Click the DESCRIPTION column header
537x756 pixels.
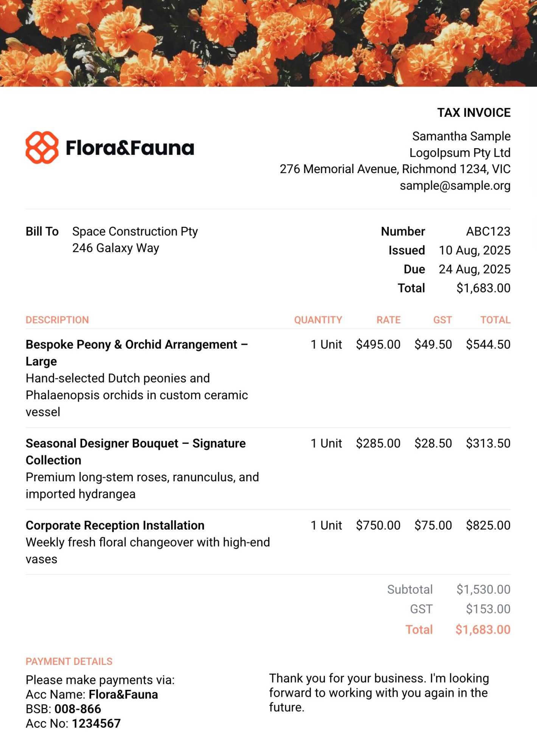(57, 320)
